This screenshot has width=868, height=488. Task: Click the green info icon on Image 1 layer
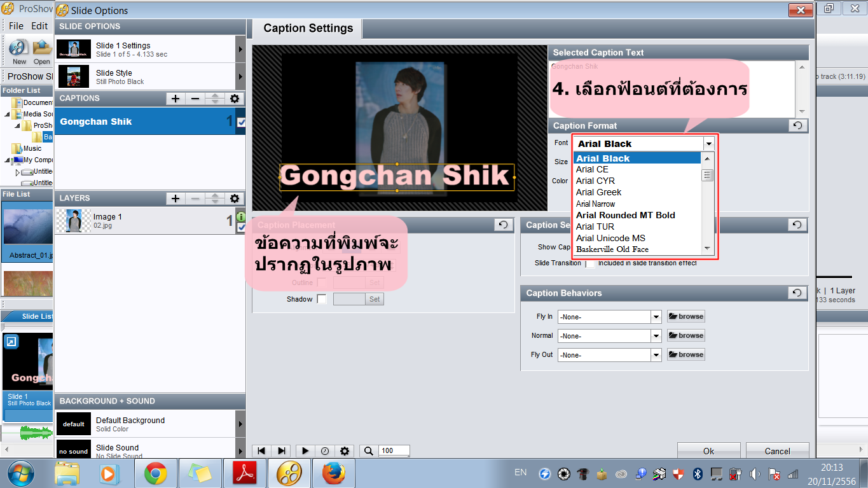[241, 216]
